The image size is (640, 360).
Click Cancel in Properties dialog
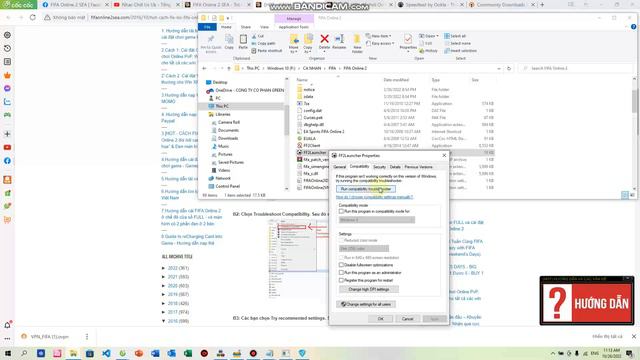[407, 319]
